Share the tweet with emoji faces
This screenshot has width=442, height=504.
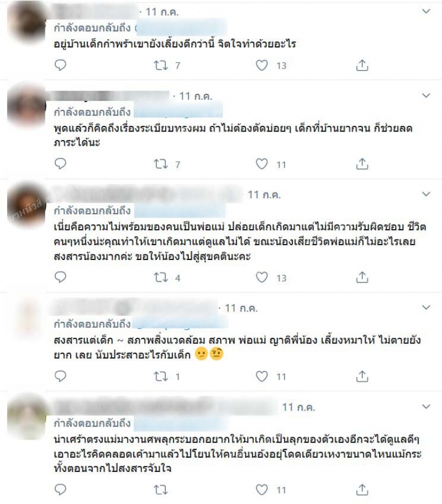click(362, 376)
